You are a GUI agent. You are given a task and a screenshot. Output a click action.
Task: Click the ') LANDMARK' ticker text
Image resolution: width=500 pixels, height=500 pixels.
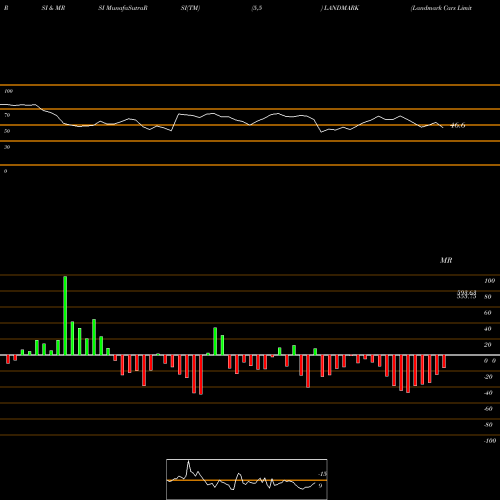[x=340, y=8]
